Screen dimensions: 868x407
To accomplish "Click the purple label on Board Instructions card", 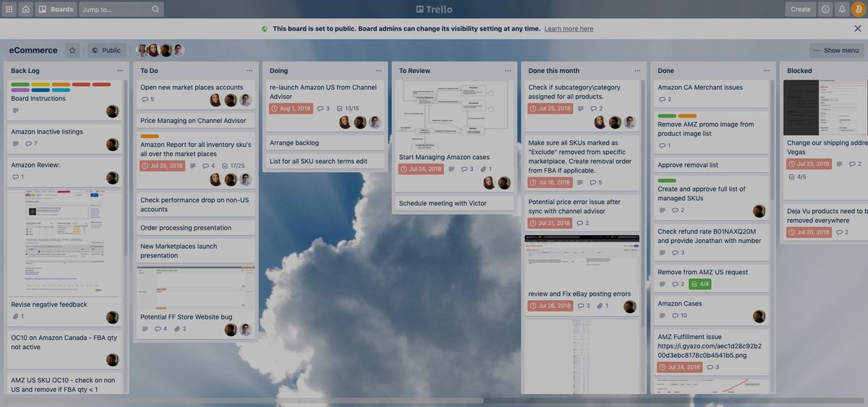I will pyautogui.click(x=20, y=90).
